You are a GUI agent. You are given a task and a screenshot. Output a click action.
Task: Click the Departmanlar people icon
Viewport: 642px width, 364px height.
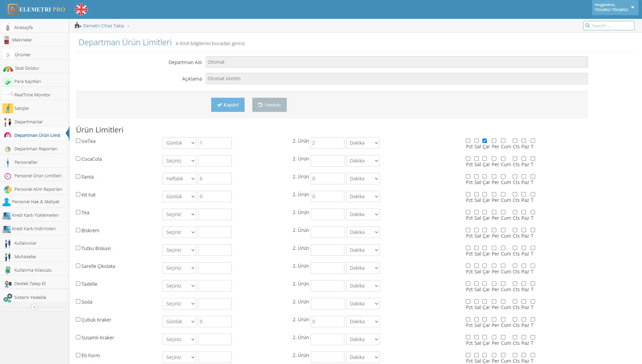coord(8,122)
